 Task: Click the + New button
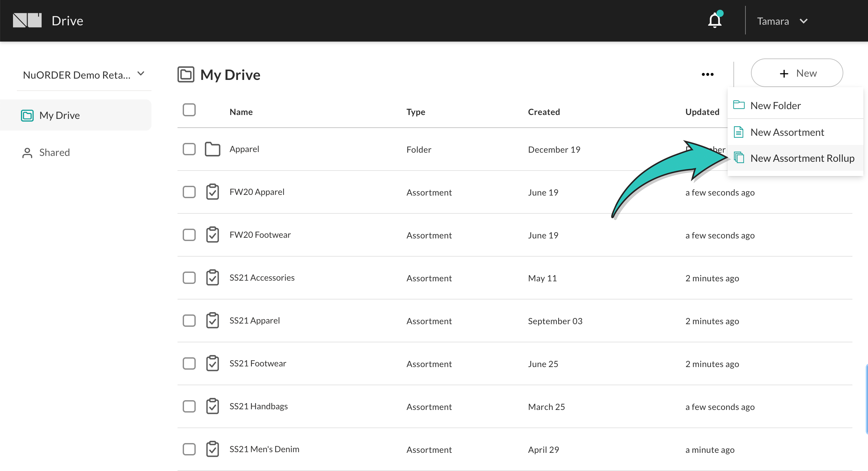point(797,73)
